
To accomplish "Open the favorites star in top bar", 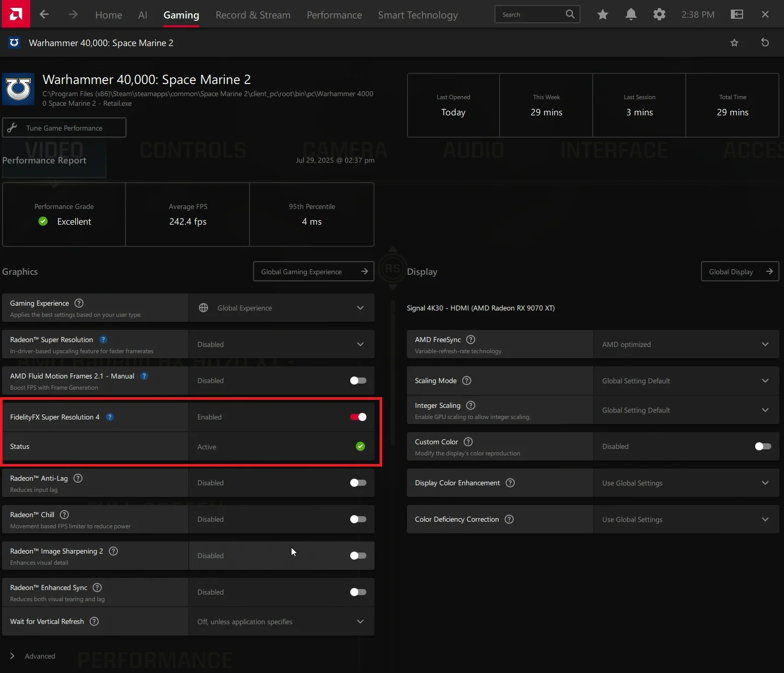I will [602, 15].
